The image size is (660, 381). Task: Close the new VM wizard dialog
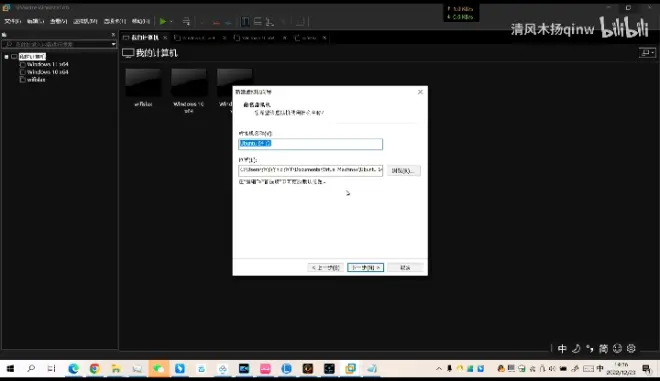click(420, 92)
